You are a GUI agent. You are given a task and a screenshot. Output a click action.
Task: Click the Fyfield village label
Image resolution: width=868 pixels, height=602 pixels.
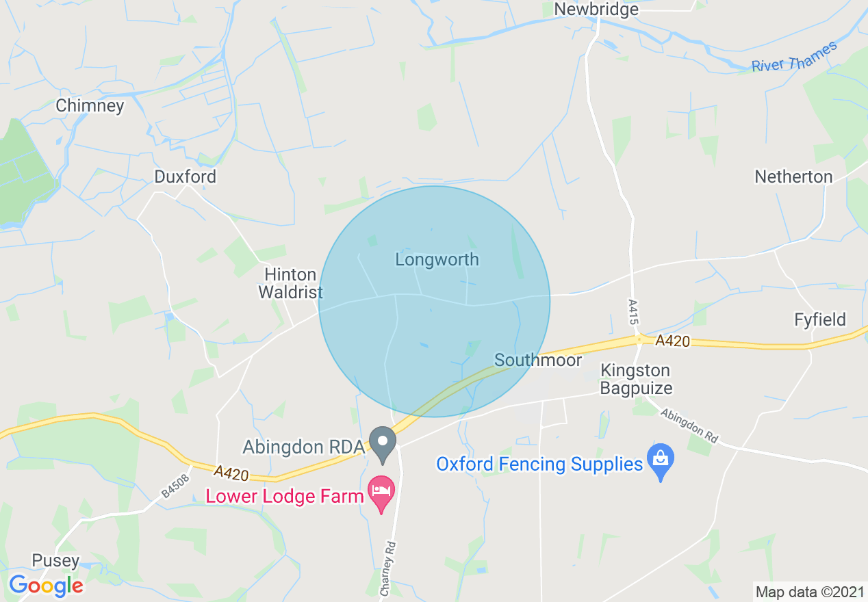(820, 319)
